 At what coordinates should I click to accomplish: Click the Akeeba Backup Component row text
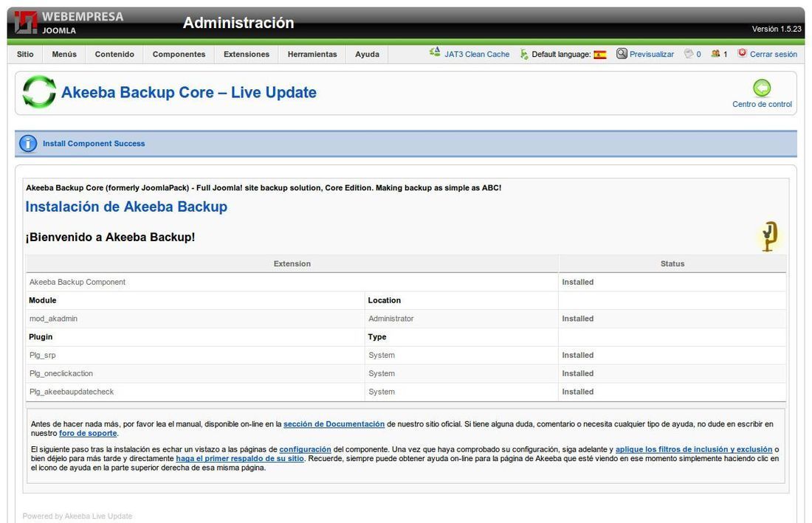coord(78,282)
